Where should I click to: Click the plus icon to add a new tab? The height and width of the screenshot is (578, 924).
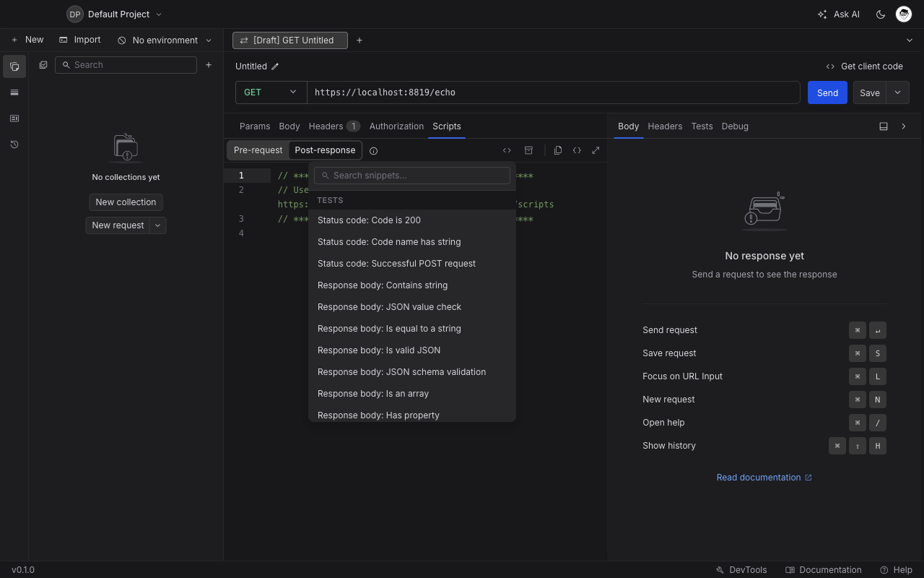click(x=359, y=40)
